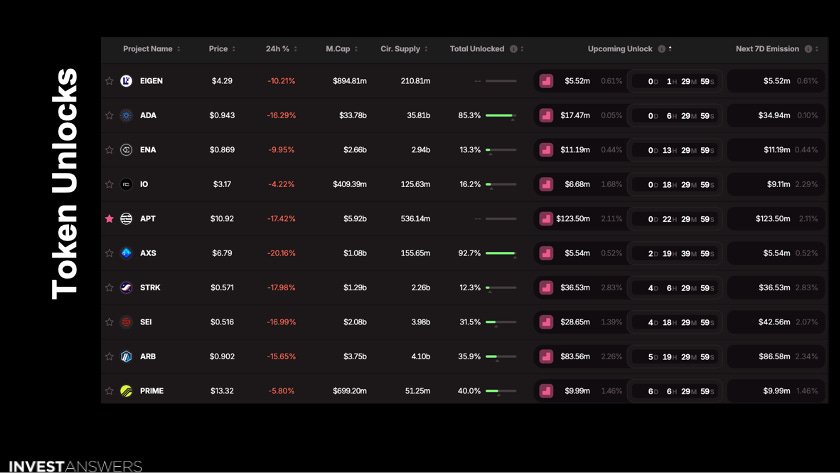
Task: Star the IO token row
Action: tap(109, 184)
